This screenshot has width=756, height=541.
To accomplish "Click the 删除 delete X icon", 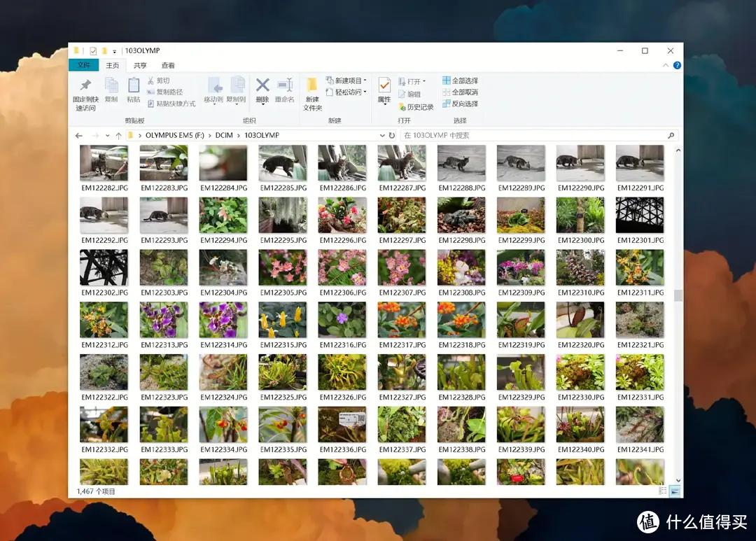I will 262,85.
